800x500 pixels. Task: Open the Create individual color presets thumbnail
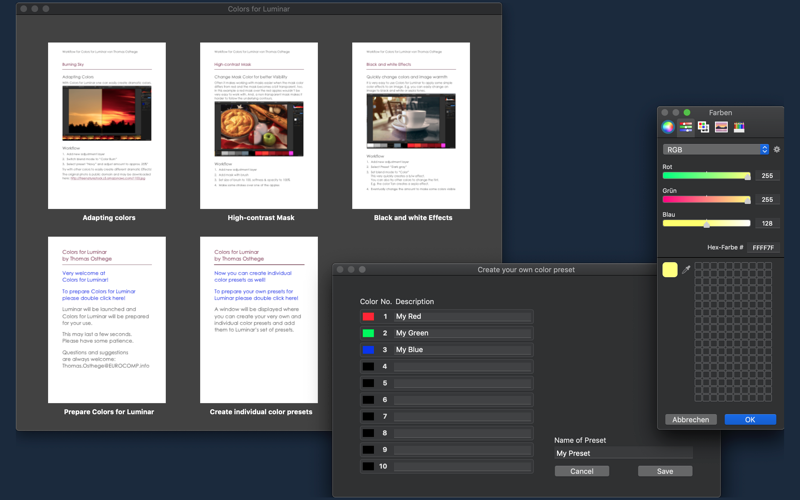(x=259, y=319)
